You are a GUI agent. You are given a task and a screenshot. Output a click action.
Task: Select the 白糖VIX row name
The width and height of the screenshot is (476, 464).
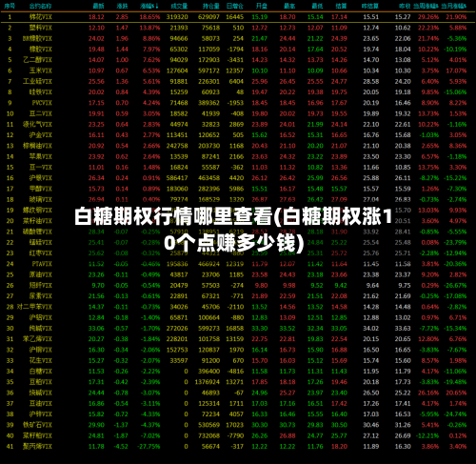tap(41, 372)
